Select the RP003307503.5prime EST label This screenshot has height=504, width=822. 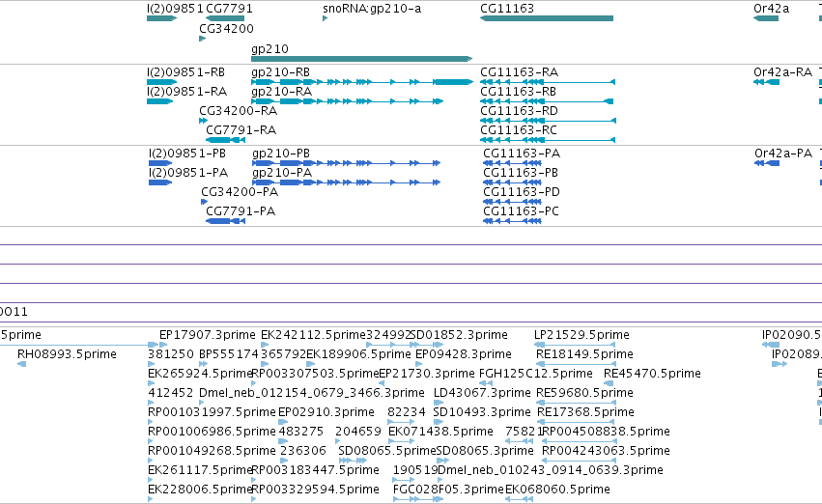(315, 374)
